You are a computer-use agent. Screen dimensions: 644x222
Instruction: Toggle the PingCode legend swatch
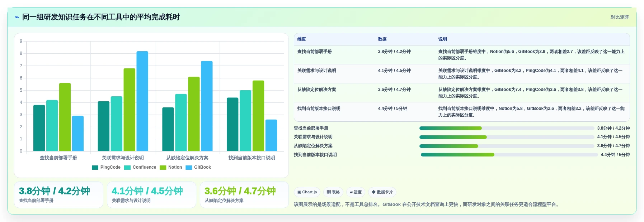coord(95,168)
